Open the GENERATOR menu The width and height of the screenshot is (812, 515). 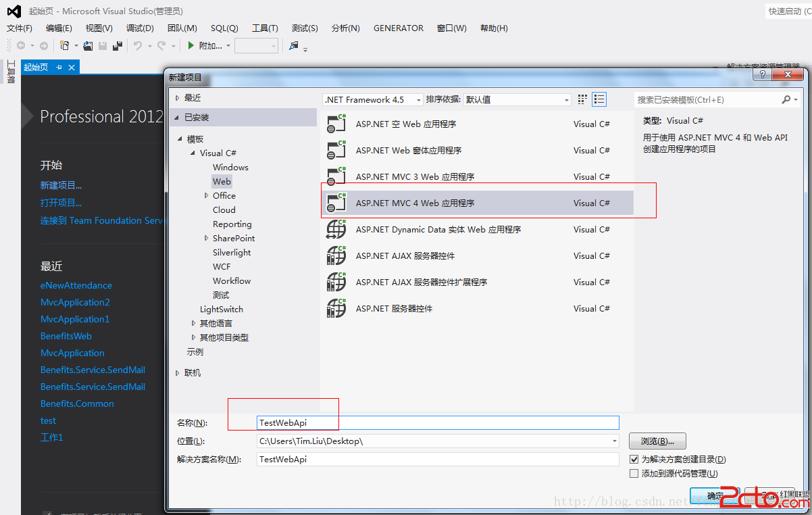399,28
